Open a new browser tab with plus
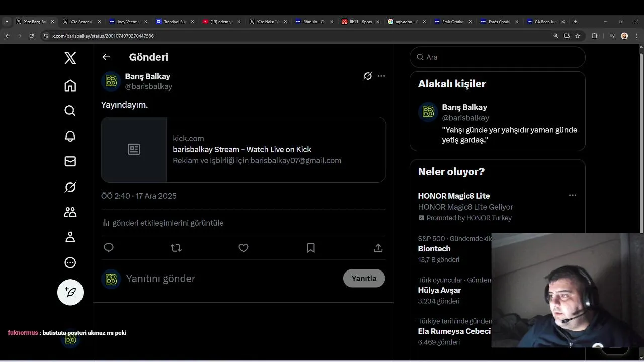Viewport: 644px width, 362px height. point(575,22)
